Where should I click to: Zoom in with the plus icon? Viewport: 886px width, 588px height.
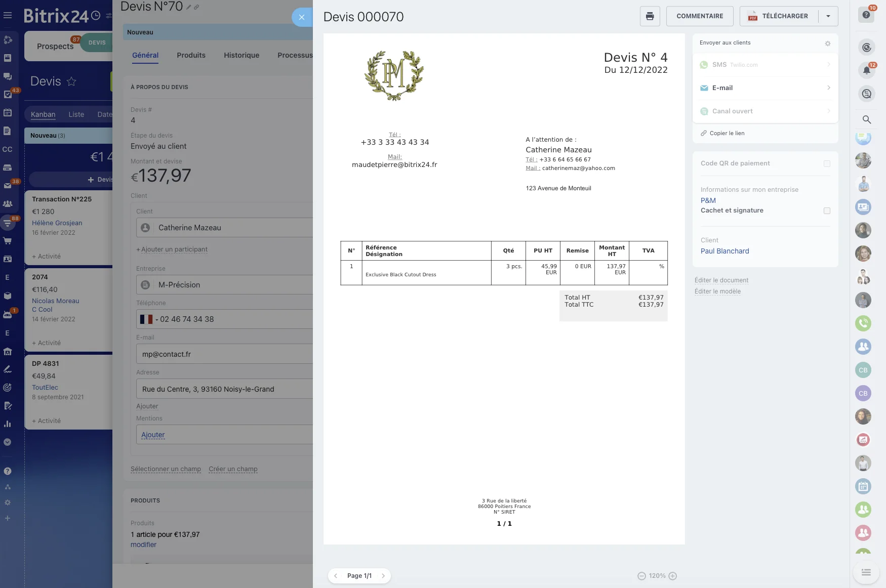[x=673, y=576]
